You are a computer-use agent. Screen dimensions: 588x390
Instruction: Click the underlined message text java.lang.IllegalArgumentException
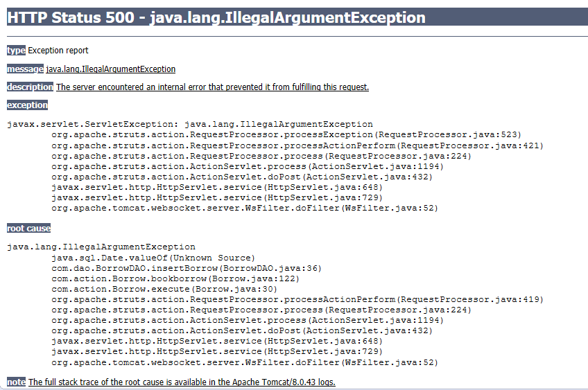[110, 69]
